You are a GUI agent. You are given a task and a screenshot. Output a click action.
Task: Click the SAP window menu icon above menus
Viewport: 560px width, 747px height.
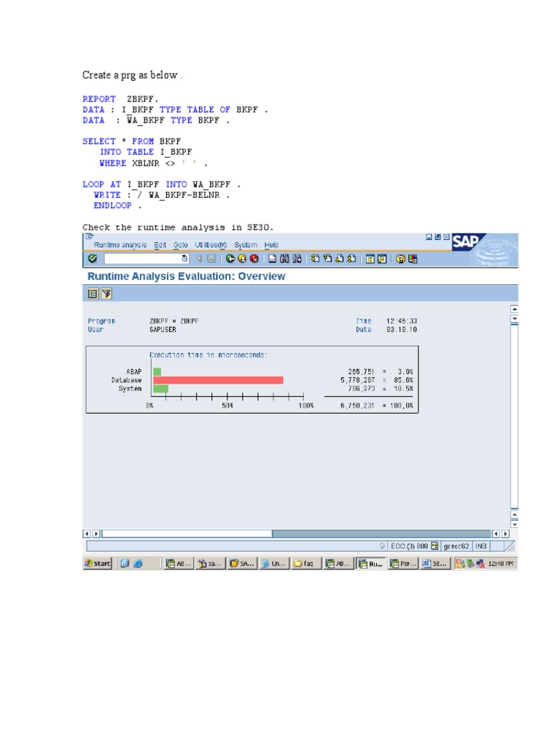coord(90,236)
